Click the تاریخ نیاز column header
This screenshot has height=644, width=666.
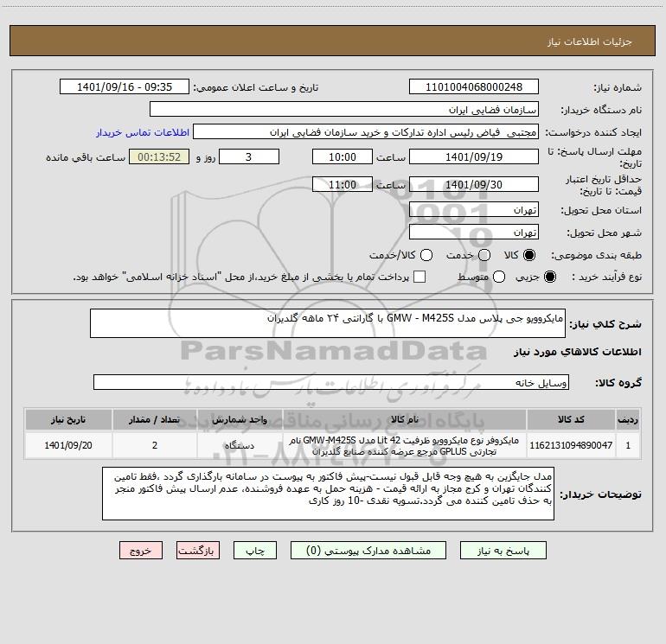(x=68, y=419)
